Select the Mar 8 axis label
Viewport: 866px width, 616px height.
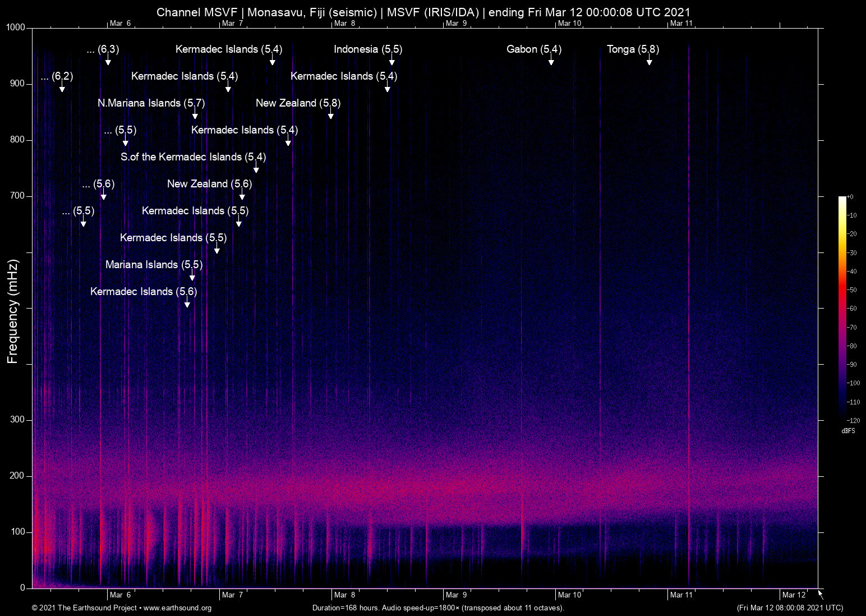(x=344, y=595)
